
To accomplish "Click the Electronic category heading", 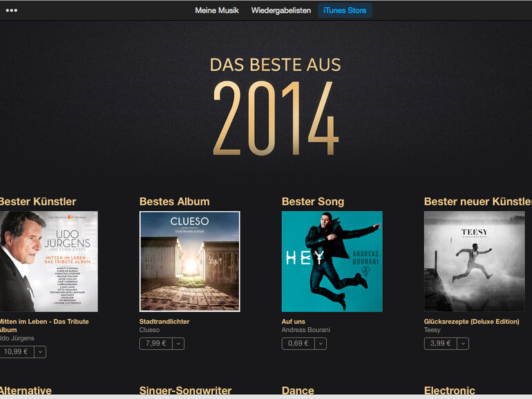I will point(450,390).
